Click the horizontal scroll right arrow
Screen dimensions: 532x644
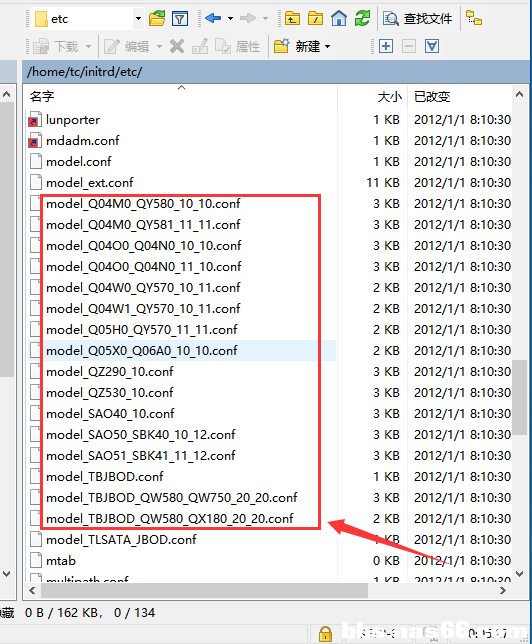pyautogui.click(x=502, y=591)
